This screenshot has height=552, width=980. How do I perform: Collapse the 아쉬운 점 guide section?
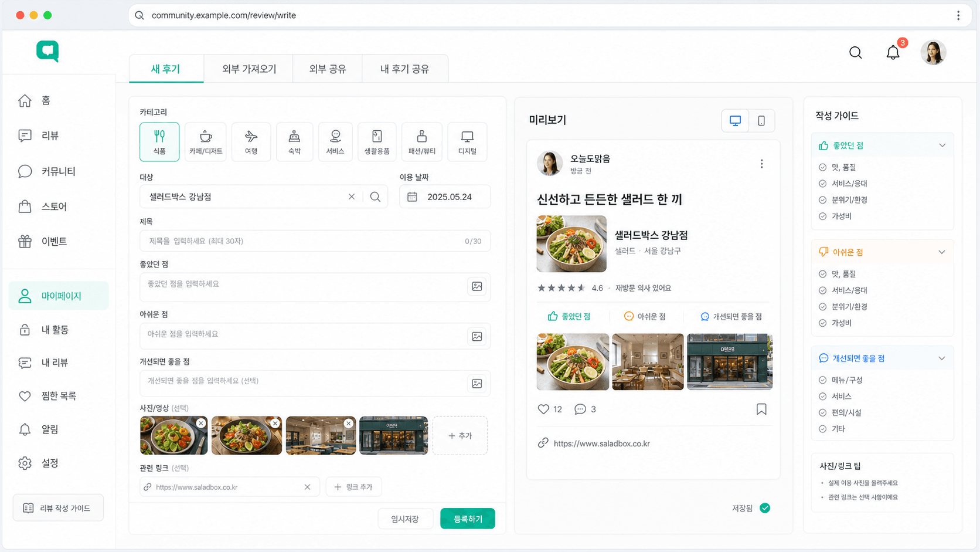pos(942,252)
